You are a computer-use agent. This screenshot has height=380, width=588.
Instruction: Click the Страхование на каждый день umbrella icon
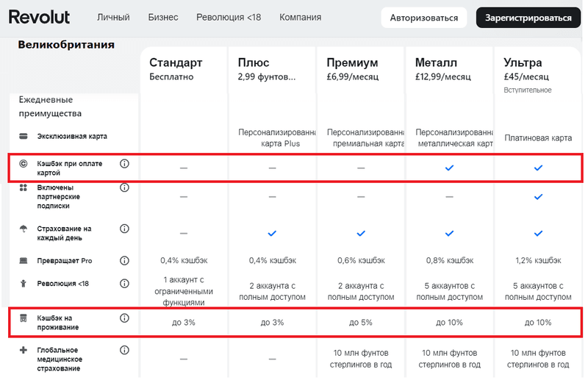pyautogui.click(x=24, y=229)
